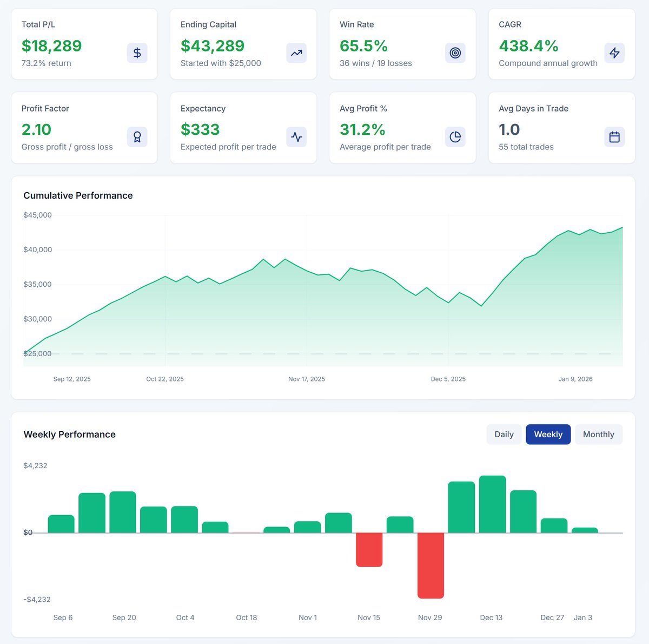Click the green bar for week Oct 4
This screenshot has height=644, width=649.
[x=184, y=520]
